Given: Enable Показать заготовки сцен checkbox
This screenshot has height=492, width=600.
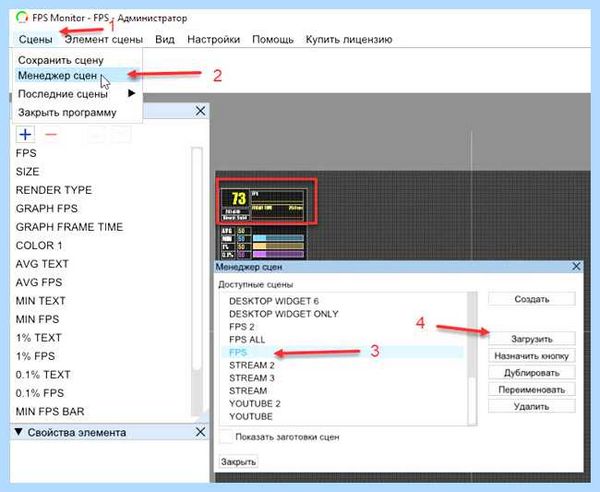Looking at the screenshot, I should [226, 437].
